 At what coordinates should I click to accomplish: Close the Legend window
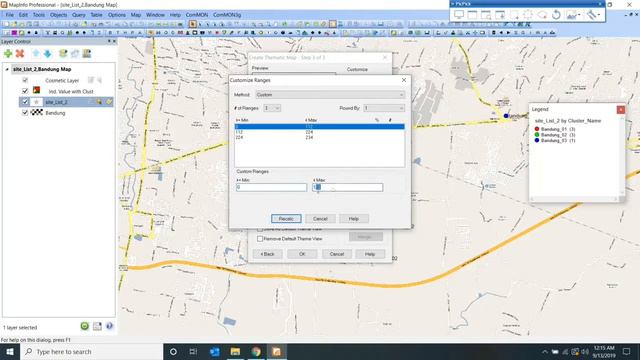(621, 109)
